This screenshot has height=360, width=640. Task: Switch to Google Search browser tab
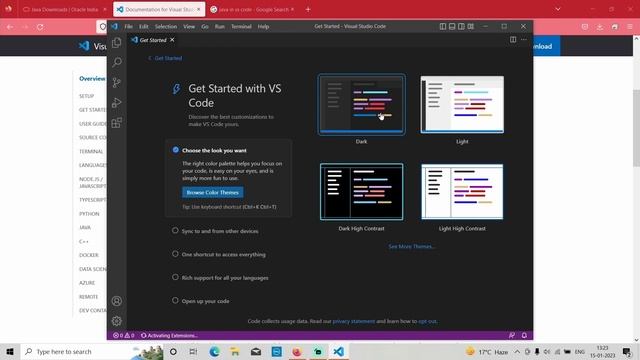click(253, 9)
